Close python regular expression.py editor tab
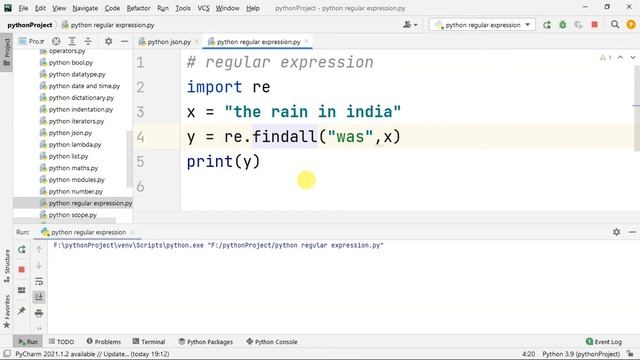The width and height of the screenshot is (640, 360). pos(307,41)
